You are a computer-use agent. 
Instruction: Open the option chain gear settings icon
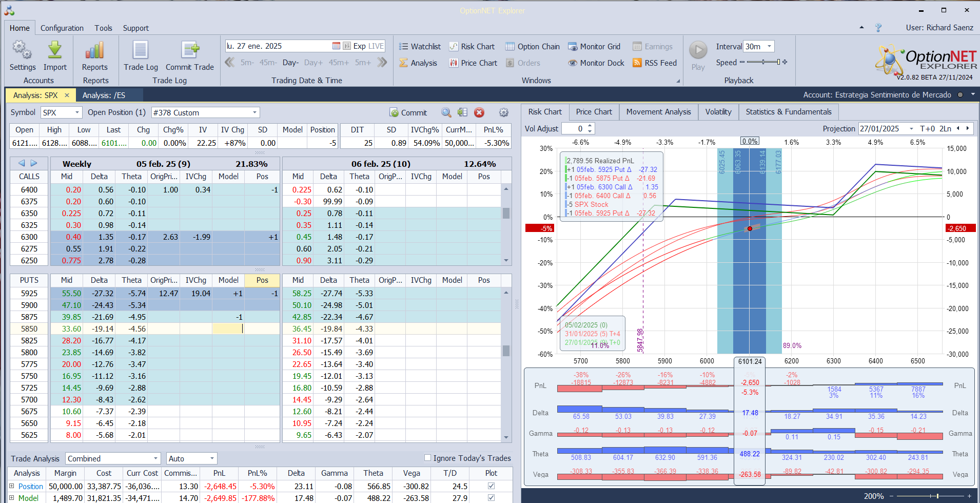pyautogui.click(x=504, y=112)
